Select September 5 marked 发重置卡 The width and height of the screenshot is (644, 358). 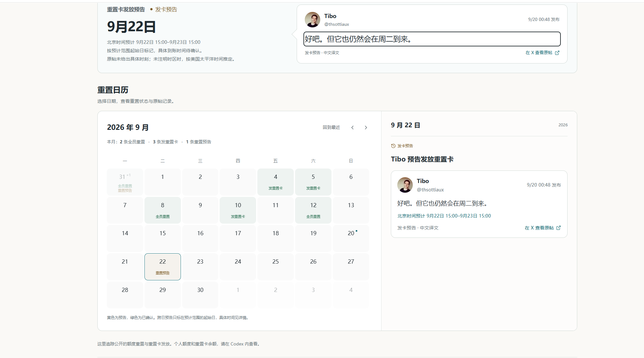[313, 182]
